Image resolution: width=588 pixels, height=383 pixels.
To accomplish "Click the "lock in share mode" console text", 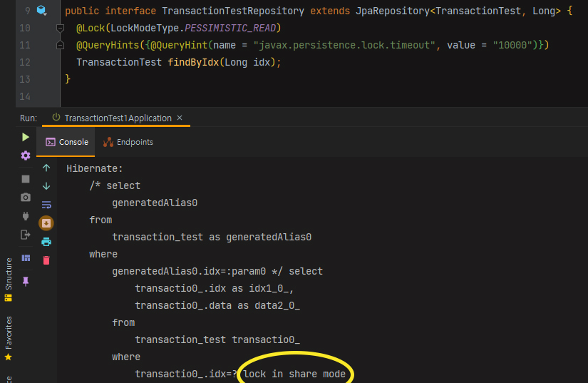I will (294, 374).
